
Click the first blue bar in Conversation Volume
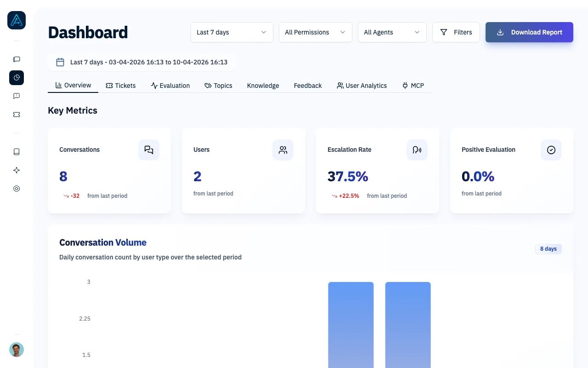click(x=351, y=325)
